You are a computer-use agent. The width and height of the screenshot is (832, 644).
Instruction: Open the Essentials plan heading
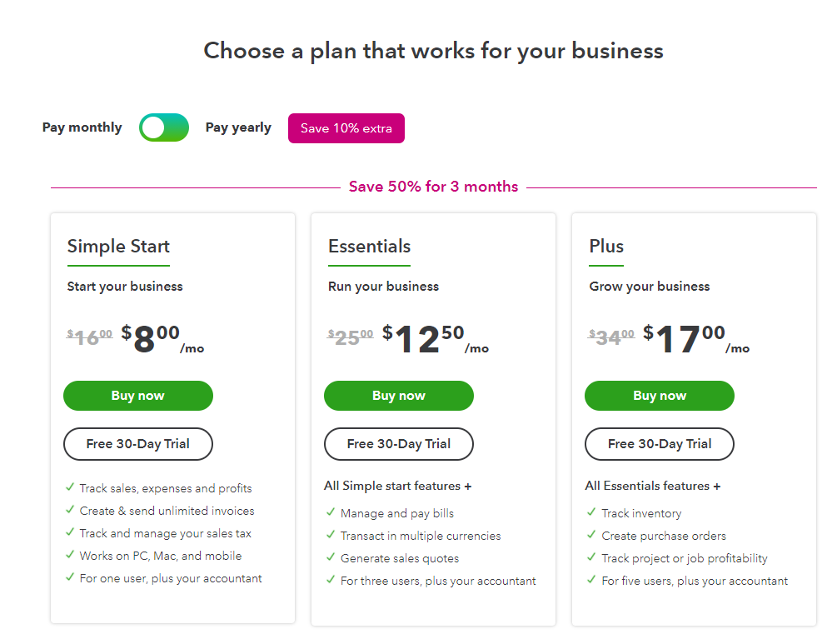[369, 247]
